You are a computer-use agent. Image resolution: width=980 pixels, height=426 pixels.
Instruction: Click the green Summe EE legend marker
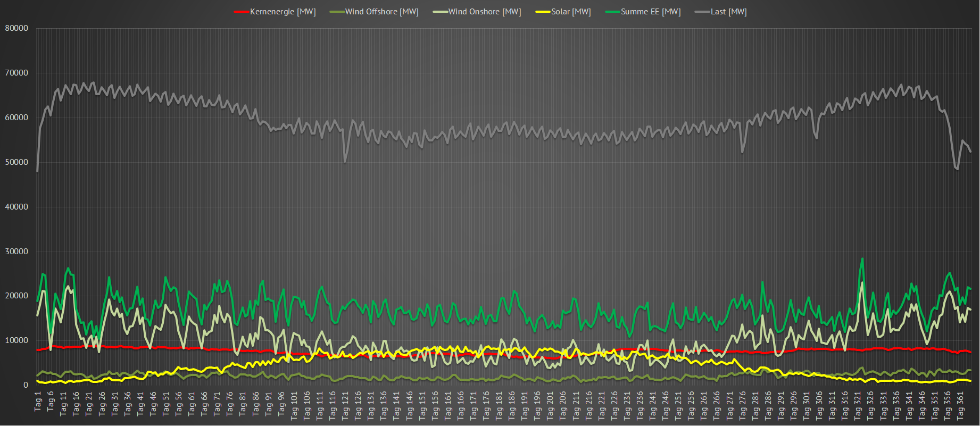(612, 12)
